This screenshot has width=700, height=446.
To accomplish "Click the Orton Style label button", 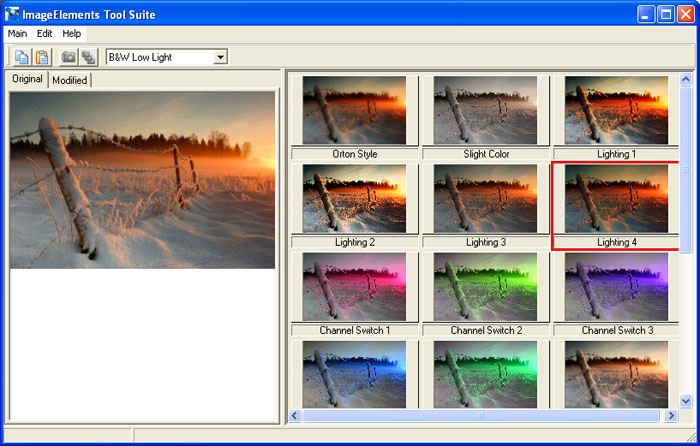I will pos(355,154).
